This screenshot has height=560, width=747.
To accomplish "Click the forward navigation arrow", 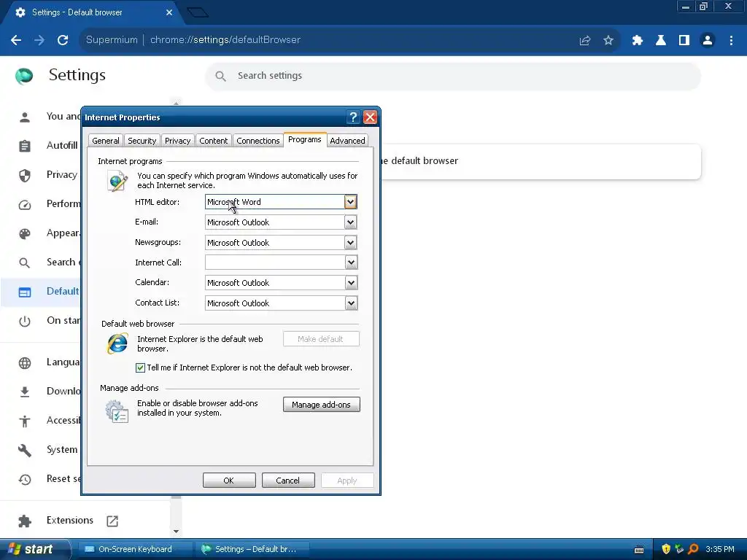I will tap(39, 40).
